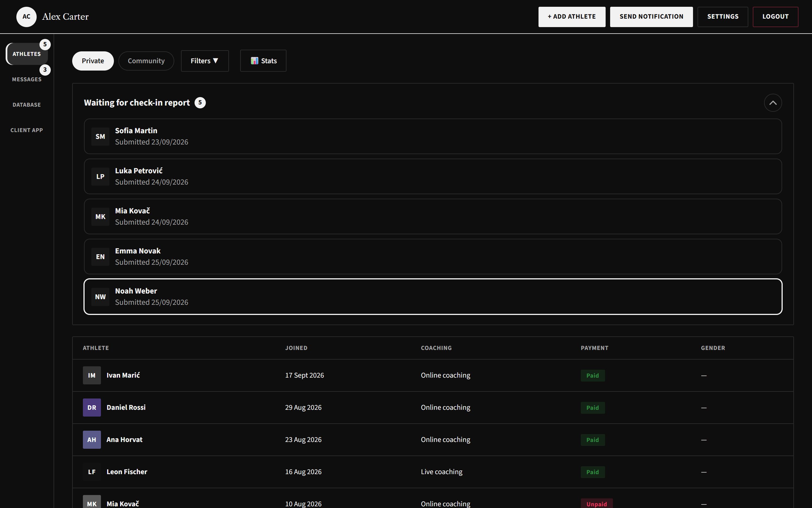Click Daniel Rossi's DR avatar
The image size is (812, 508).
click(x=92, y=408)
